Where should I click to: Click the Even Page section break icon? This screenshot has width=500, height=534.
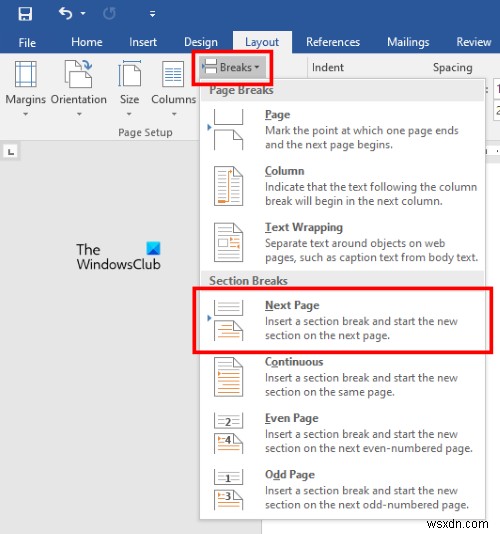pyautogui.click(x=228, y=433)
